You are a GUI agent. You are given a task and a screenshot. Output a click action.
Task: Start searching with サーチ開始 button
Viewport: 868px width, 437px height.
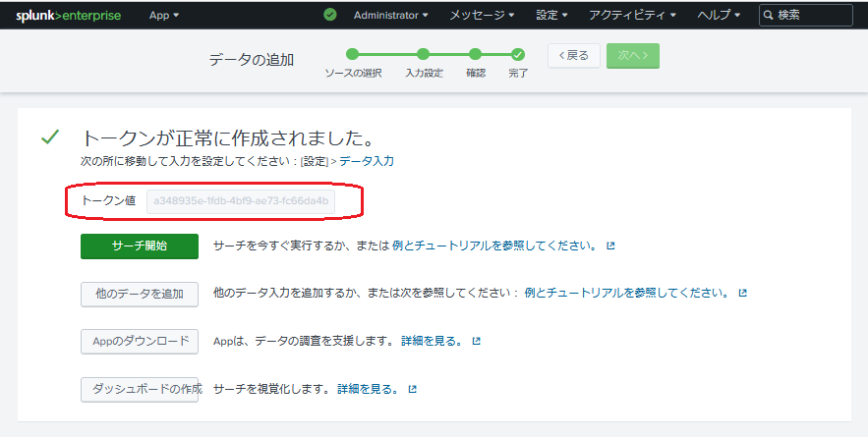(x=140, y=246)
